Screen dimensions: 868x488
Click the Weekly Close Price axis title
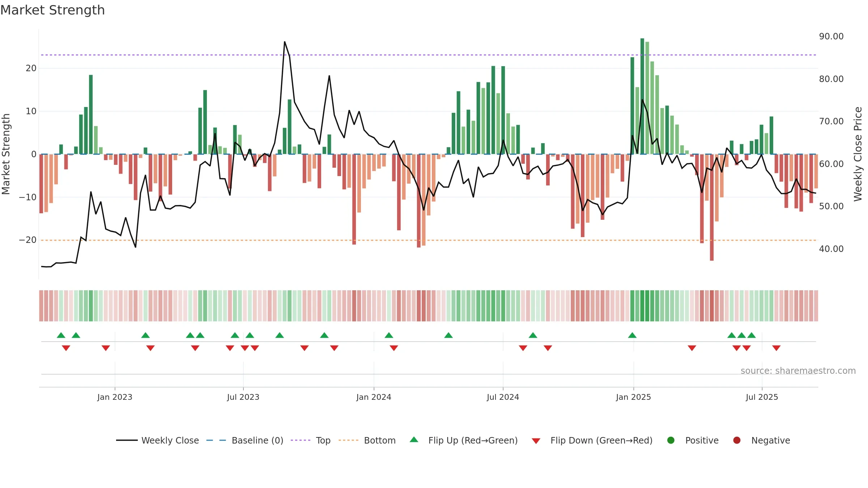point(858,154)
